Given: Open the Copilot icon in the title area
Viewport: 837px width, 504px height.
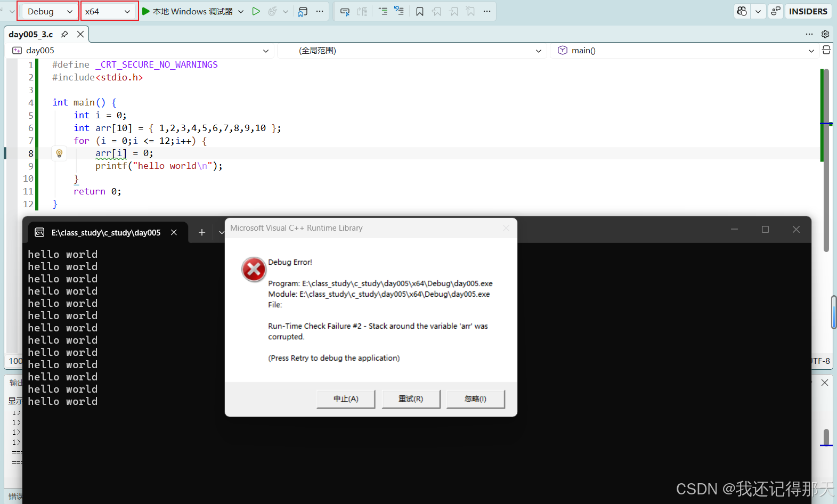Looking at the screenshot, I should pos(742,11).
